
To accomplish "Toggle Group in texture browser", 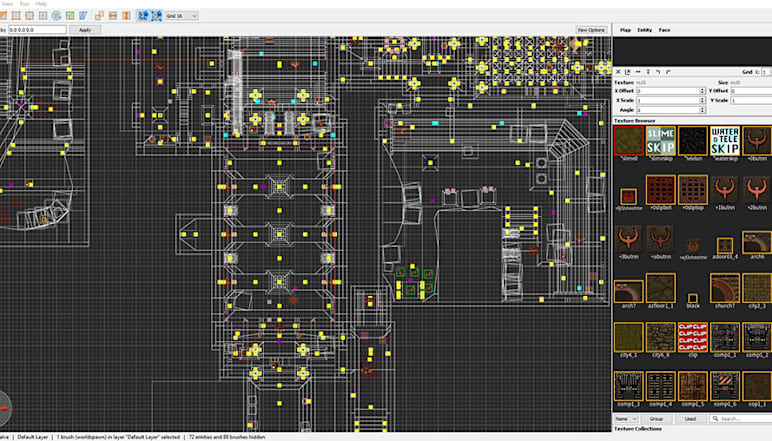I will click(656, 419).
